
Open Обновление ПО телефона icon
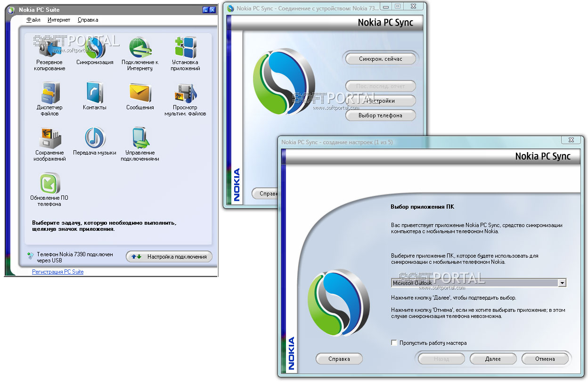click(49, 183)
